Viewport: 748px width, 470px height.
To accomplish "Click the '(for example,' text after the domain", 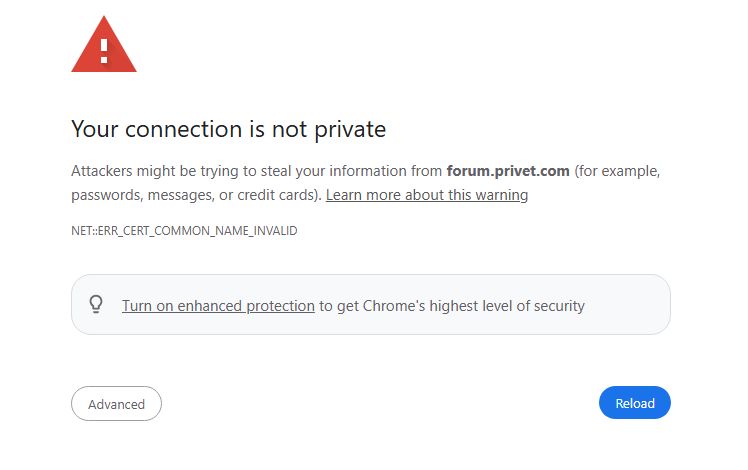I will point(617,171).
